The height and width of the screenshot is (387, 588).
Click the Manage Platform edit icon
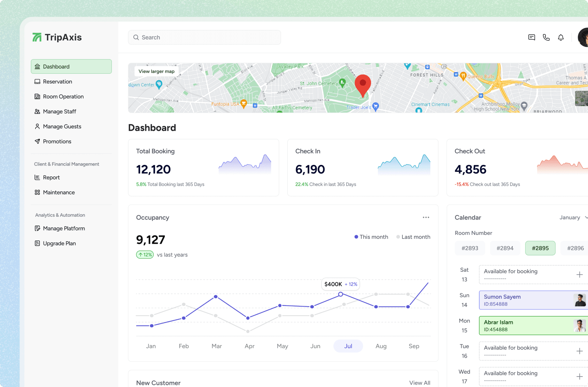click(37, 228)
